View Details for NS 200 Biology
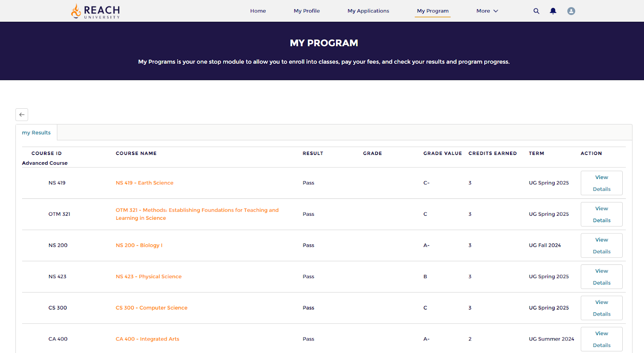 point(601,246)
